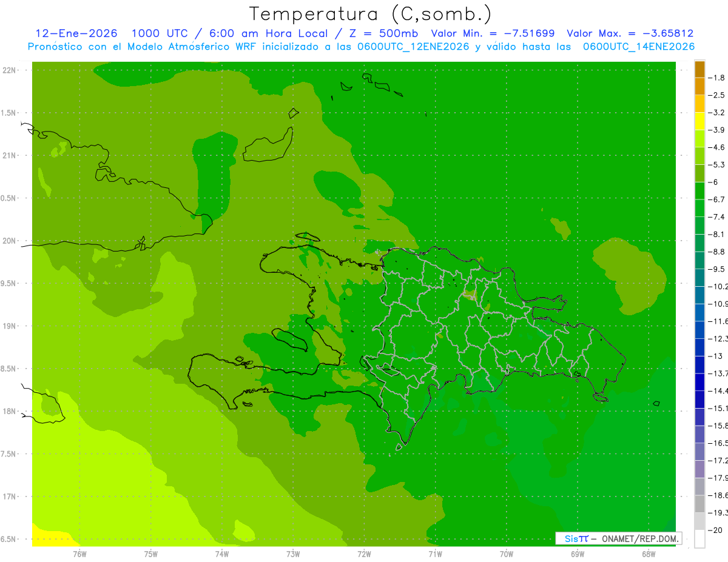Viewport: 728px width, 562px height.
Task: Click the '22N' latitude label
Action: [x=9, y=70]
